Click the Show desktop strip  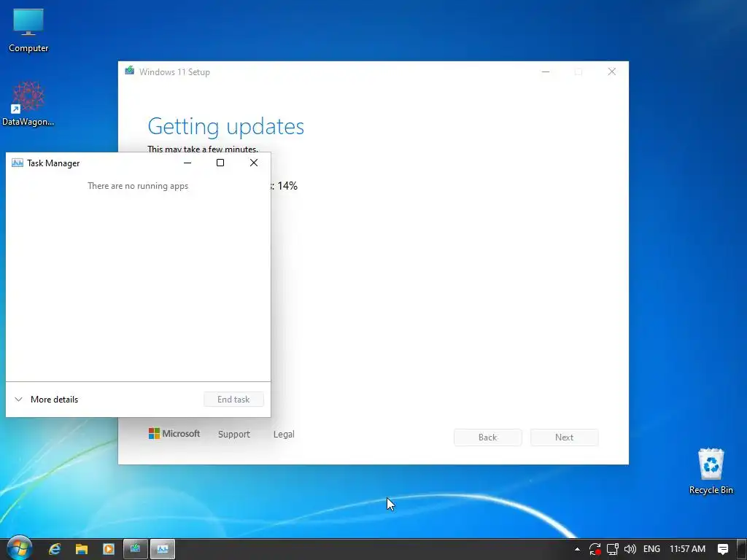(x=742, y=549)
